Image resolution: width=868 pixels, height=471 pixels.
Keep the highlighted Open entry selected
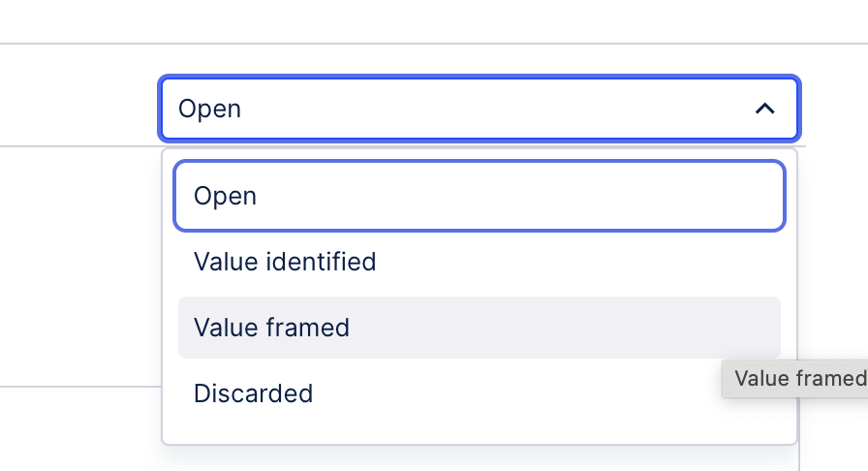point(479,196)
